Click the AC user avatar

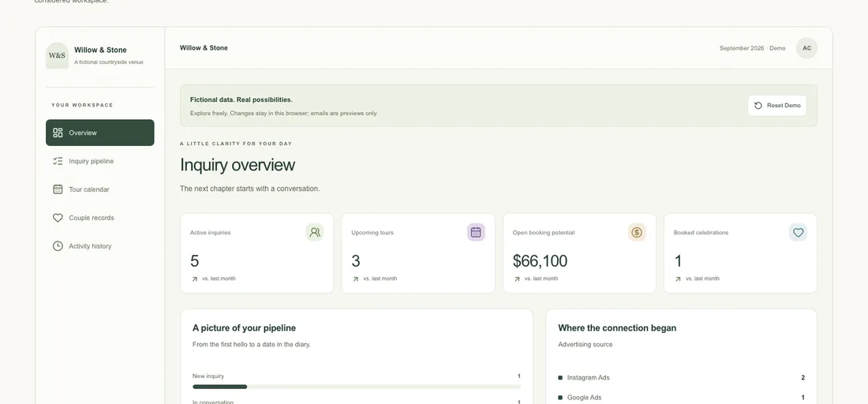(807, 48)
